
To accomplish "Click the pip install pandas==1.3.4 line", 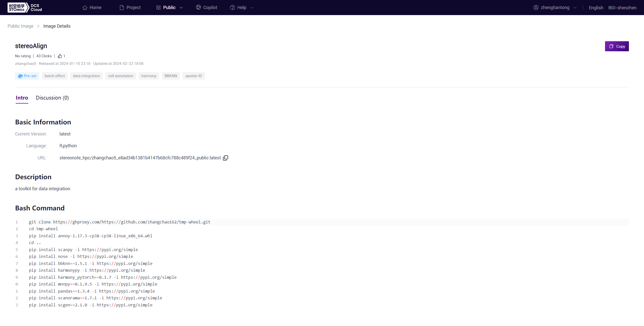I will (92, 291).
